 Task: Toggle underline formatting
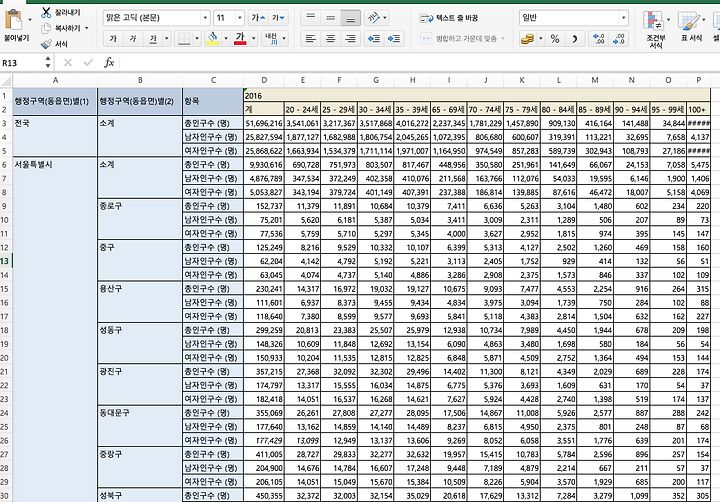[x=153, y=39]
